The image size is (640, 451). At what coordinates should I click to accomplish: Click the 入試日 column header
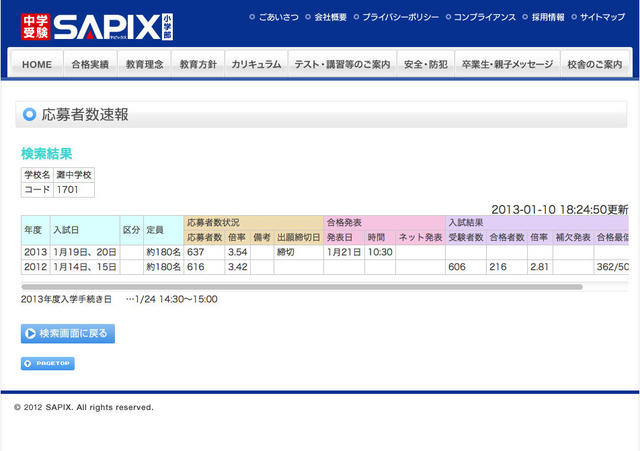(x=85, y=230)
